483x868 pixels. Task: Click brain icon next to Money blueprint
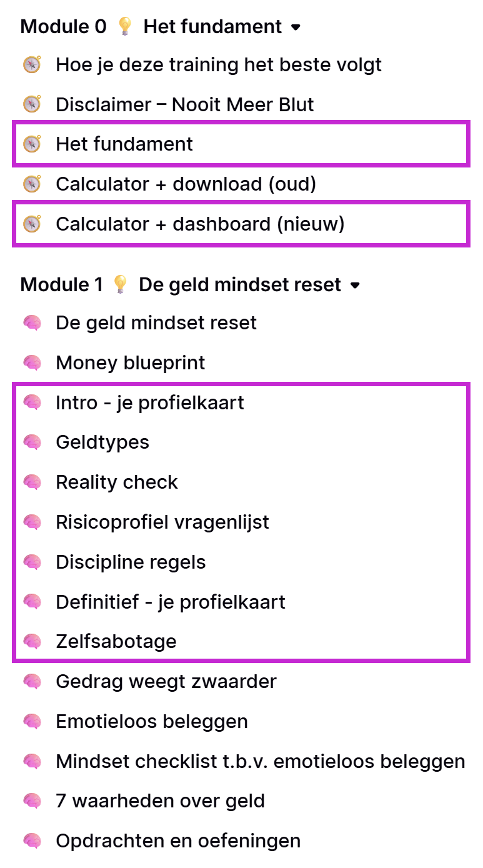pos(32,363)
